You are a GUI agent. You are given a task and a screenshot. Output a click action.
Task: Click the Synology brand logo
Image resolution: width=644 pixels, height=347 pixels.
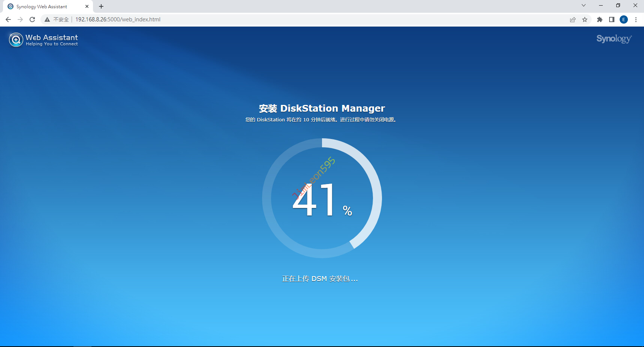click(x=614, y=39)
